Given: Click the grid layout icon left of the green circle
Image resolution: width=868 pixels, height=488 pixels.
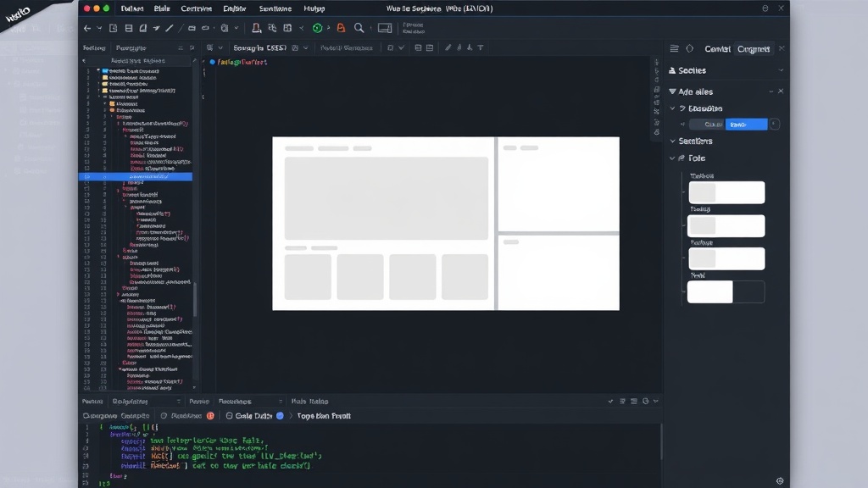Looking at the screenshot, I should pyautogui.click(x=287, y=28).
